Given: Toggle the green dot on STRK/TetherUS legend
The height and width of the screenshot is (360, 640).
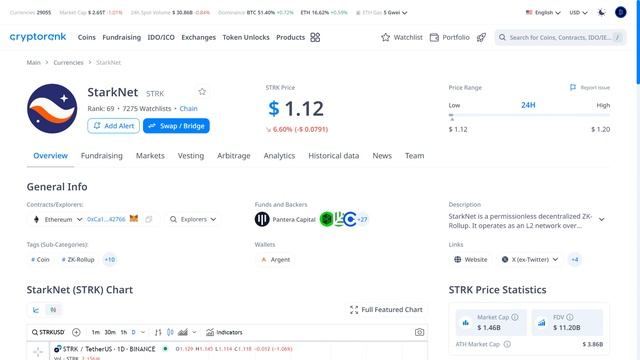Looking at the screenshot, I should point(165,349).
